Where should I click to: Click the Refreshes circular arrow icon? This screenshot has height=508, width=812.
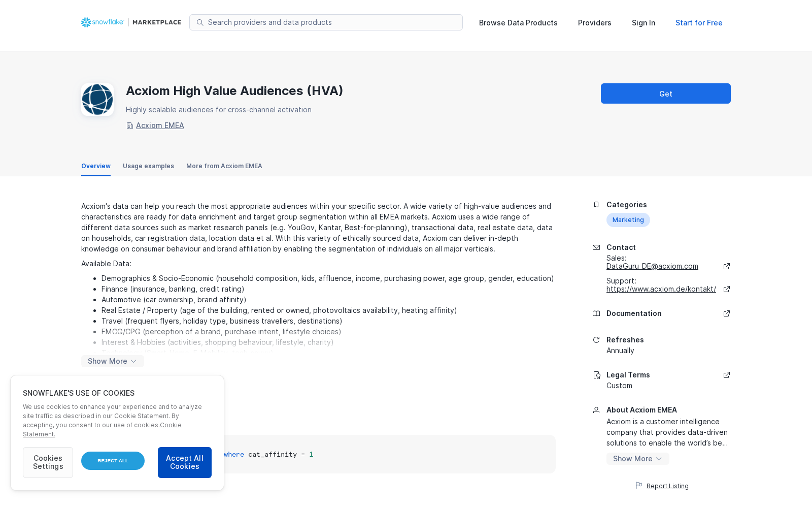[596, 340]
